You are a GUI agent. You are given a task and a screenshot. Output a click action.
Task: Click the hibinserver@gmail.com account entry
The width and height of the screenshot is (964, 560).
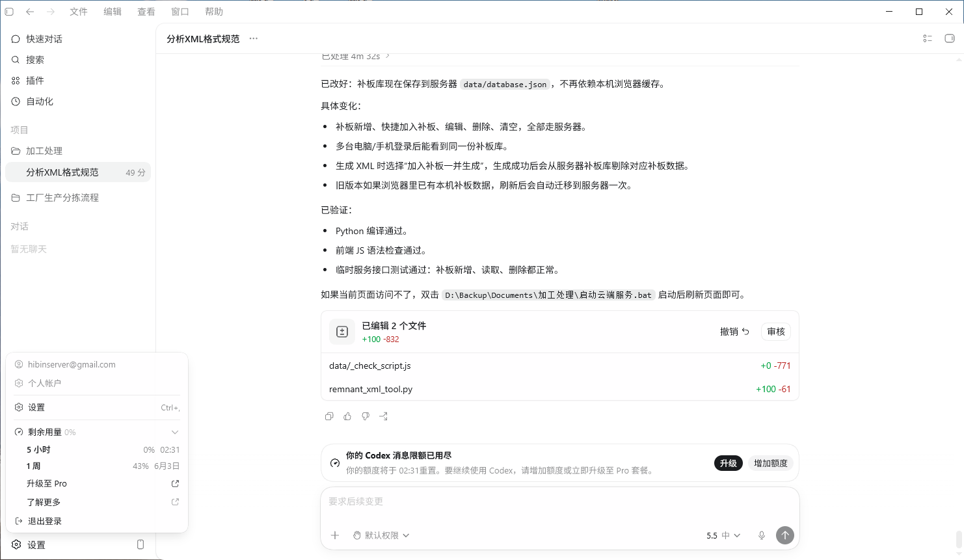click(97, 365)
